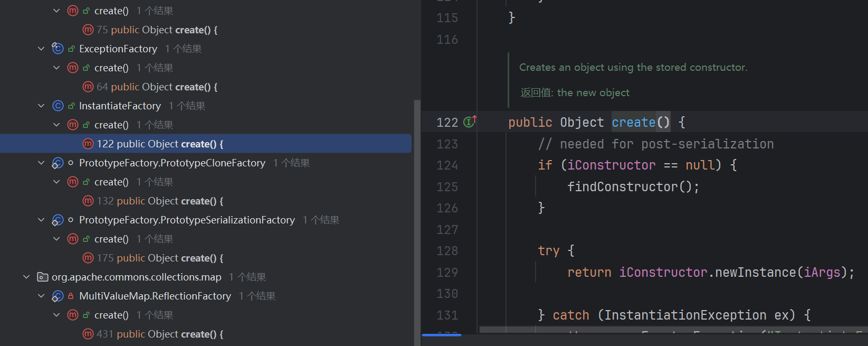Click the InstantiateFactory class icon
Image resolution: width=868 pixels, height=346 pixels.
pyautogui.click(x=58, y=106)
